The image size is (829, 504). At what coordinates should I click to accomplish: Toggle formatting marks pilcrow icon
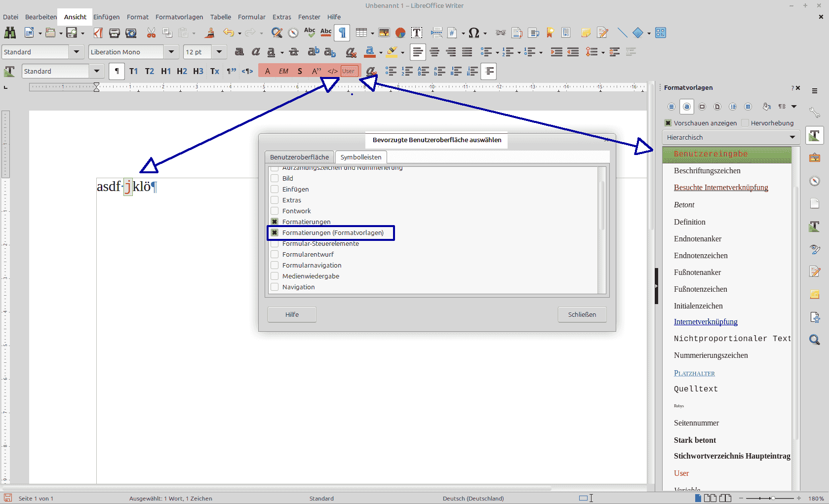pyautogui.click(x=342, y=33)
